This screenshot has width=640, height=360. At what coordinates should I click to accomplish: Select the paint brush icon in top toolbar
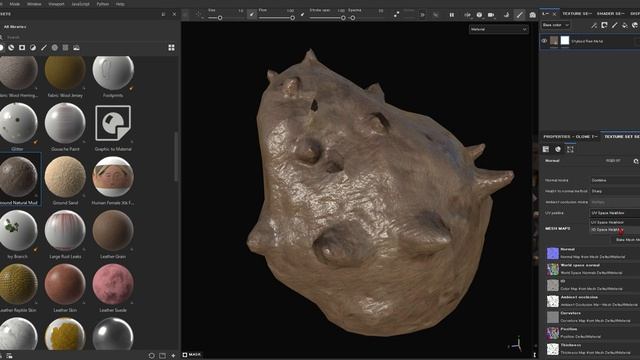tap(519, 15)
